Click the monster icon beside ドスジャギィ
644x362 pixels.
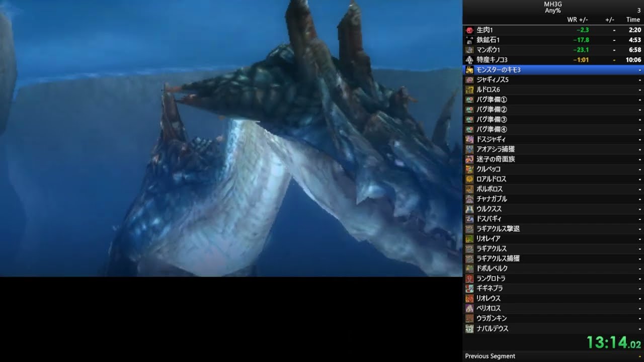[469, 139]
